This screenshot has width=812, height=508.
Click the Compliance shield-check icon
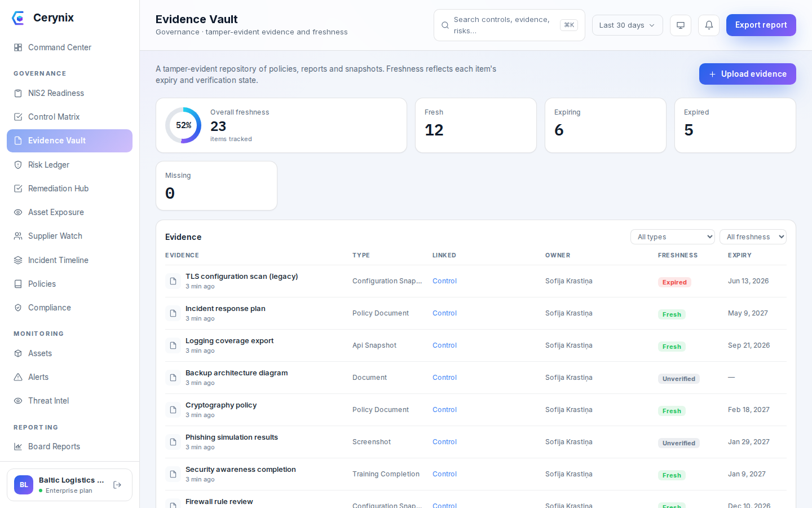click(18, 308)
